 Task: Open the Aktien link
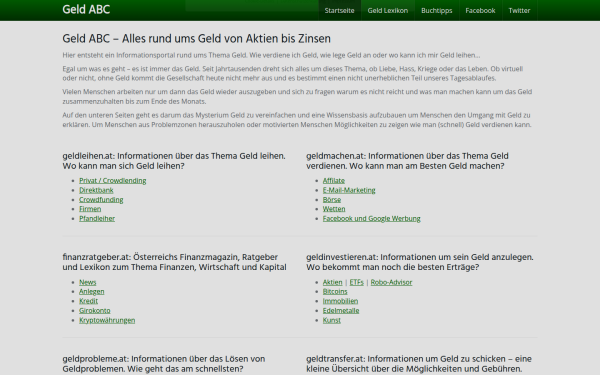click(x=333, y=282)
